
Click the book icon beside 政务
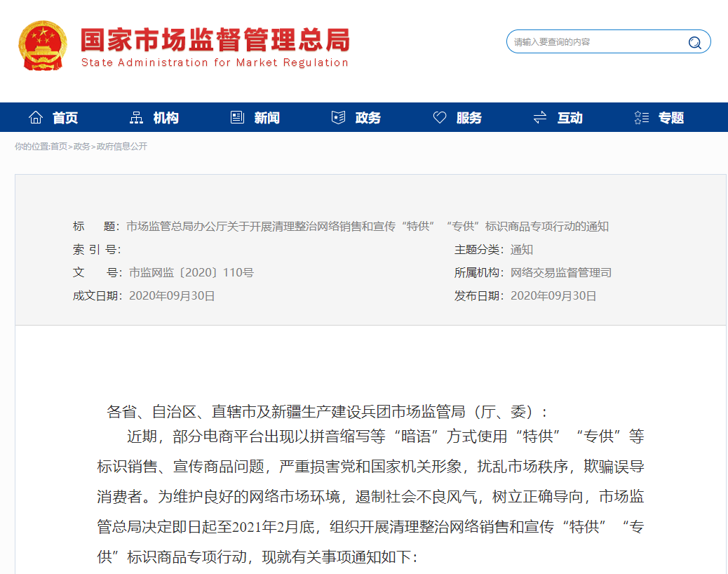[x=339, y=118]
